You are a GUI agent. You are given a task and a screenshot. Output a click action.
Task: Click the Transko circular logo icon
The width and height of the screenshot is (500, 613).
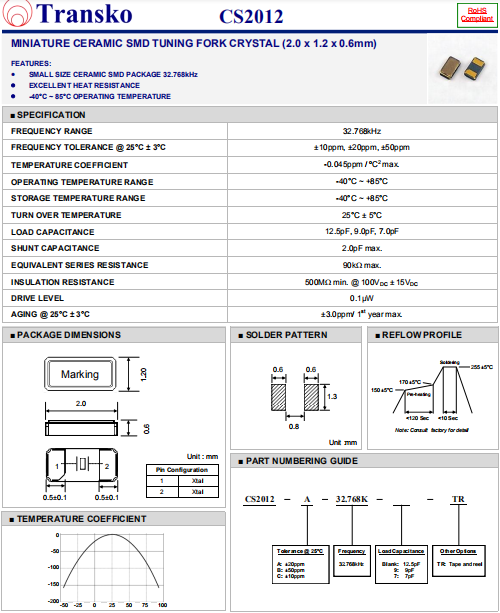pyautogui.click(x=17, y=14)
